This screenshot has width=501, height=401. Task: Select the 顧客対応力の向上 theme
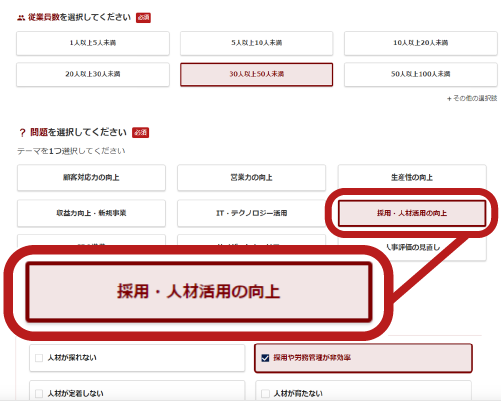coord(91,178)
